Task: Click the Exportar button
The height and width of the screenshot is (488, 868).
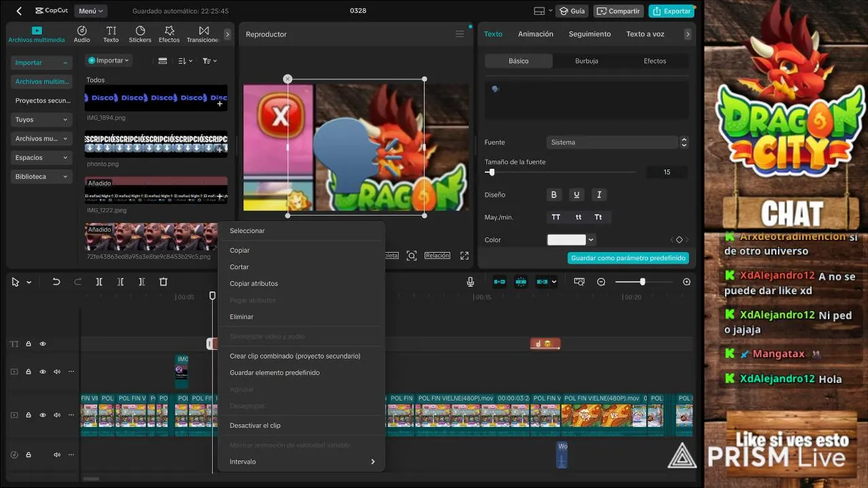Action: [x=671, y=11]
